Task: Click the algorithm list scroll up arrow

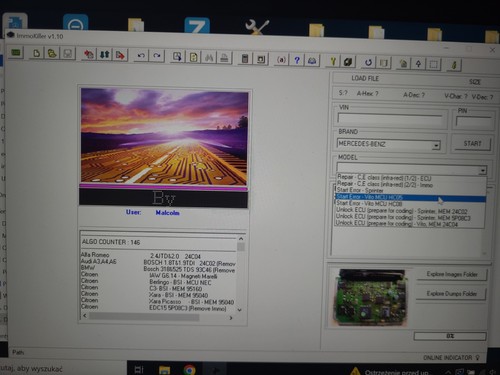Action: (x=241, y=239)
